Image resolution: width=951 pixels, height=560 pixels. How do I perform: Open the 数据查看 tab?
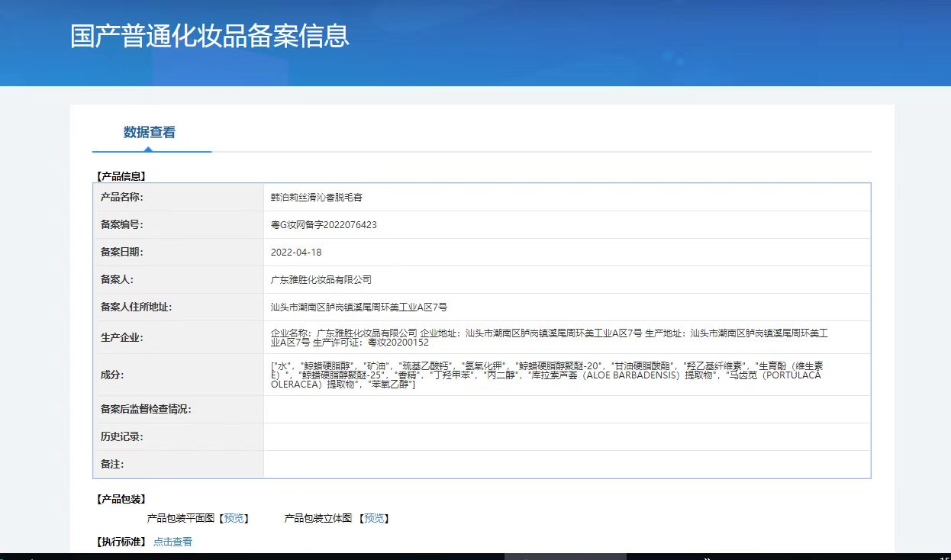pos(150,132)
